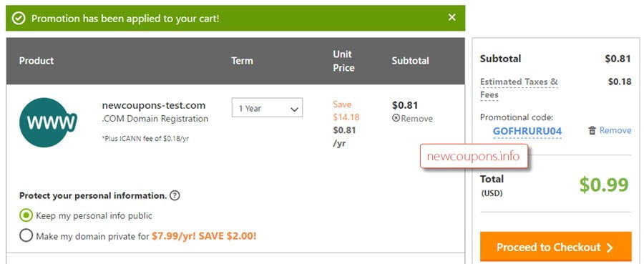644x264 pixels.
Task: Click the GOFHRURU04 promo code
Action: click(x=527, y=132)
